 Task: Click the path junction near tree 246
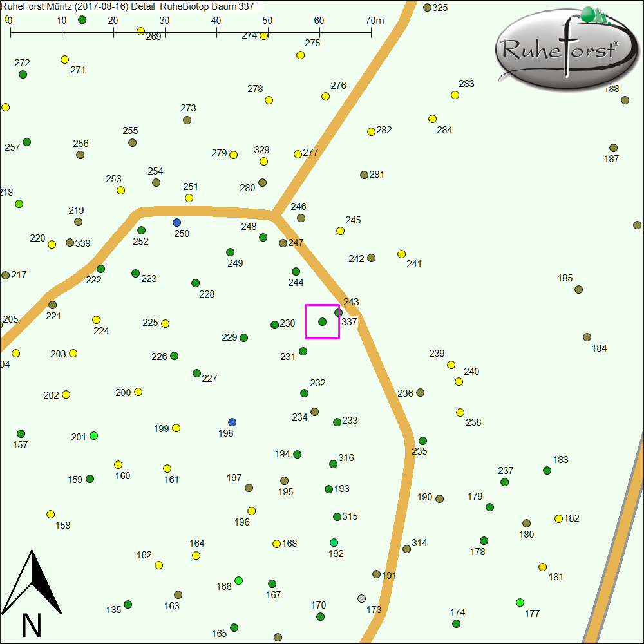point(274,214)
